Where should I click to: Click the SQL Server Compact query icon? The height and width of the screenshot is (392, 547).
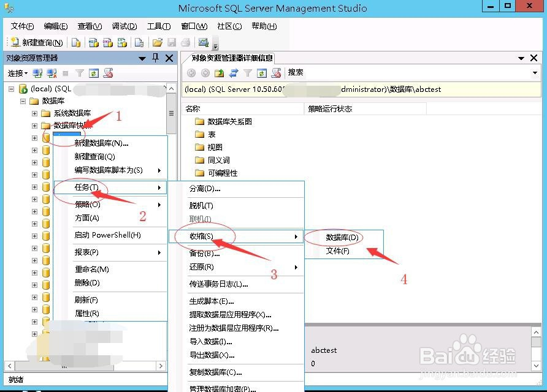click(x=139, y=42)
